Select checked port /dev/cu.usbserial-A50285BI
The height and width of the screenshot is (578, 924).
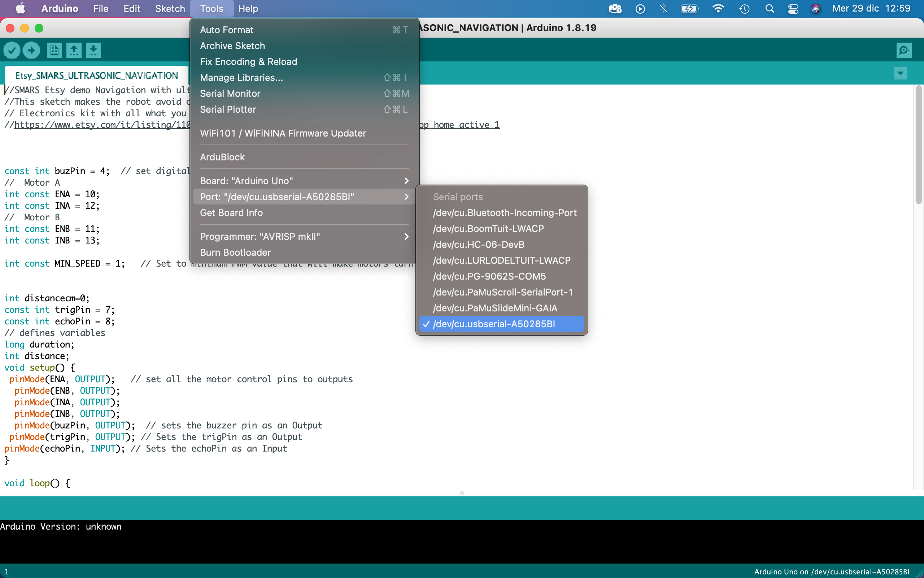click(501, 324)
